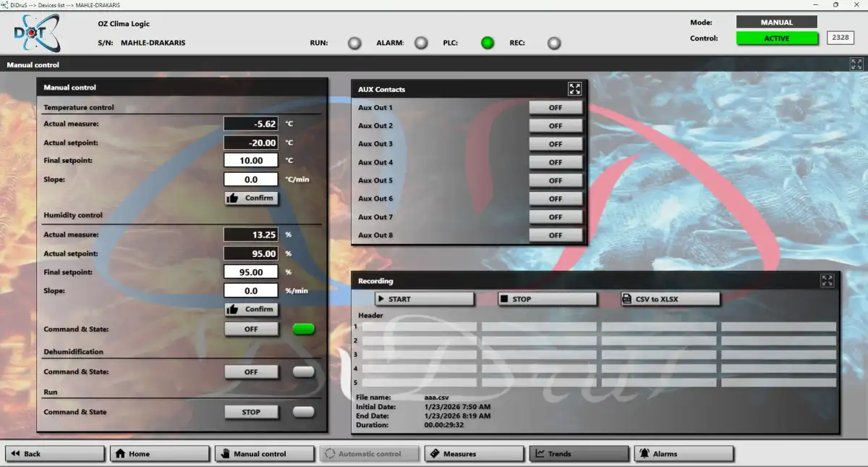
Task: Confirm the temperature setpoint
Action: [x=251, y=198]
